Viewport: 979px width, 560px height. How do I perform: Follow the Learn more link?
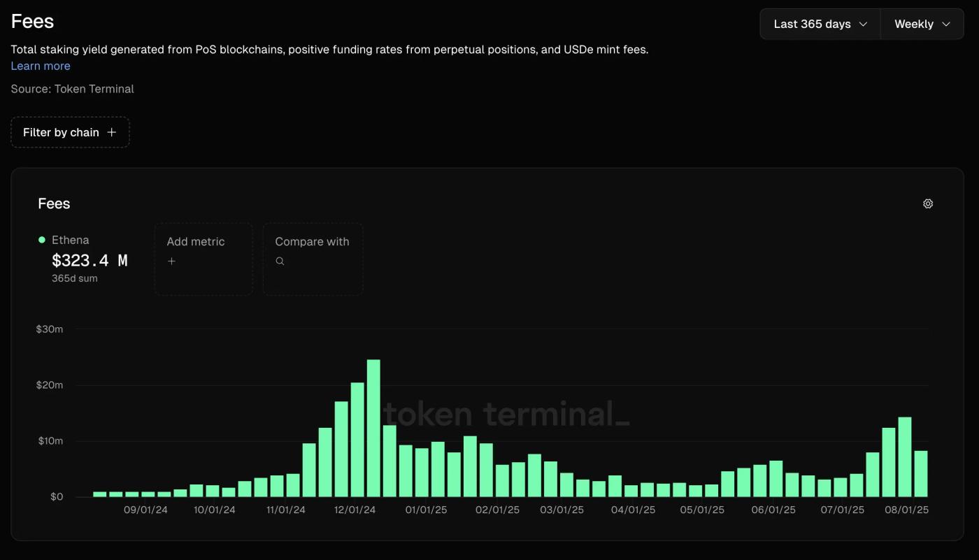pos(41,66)
